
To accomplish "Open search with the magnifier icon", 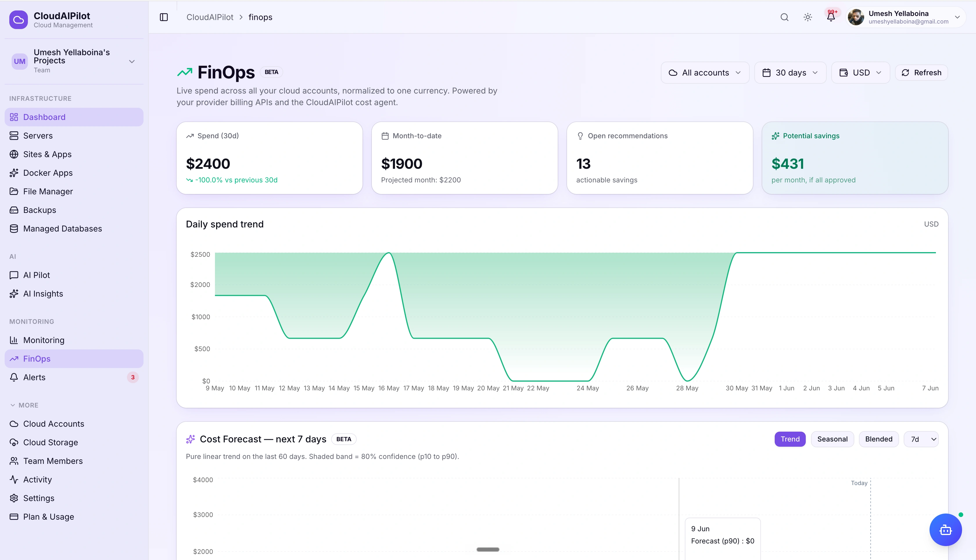I will (785, 17).
